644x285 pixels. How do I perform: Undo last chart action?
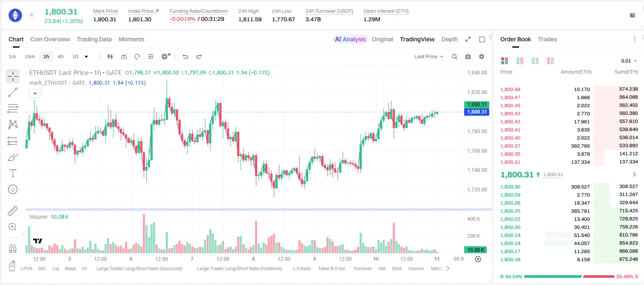(185, 57)
